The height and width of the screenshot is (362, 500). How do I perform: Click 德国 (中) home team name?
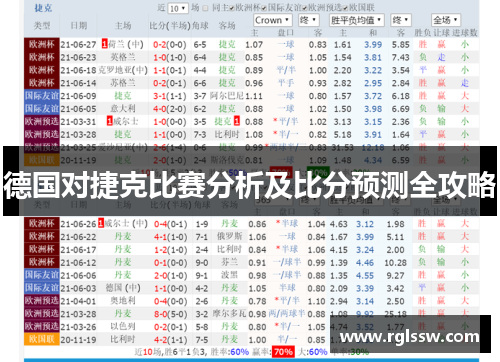point(123,288)
